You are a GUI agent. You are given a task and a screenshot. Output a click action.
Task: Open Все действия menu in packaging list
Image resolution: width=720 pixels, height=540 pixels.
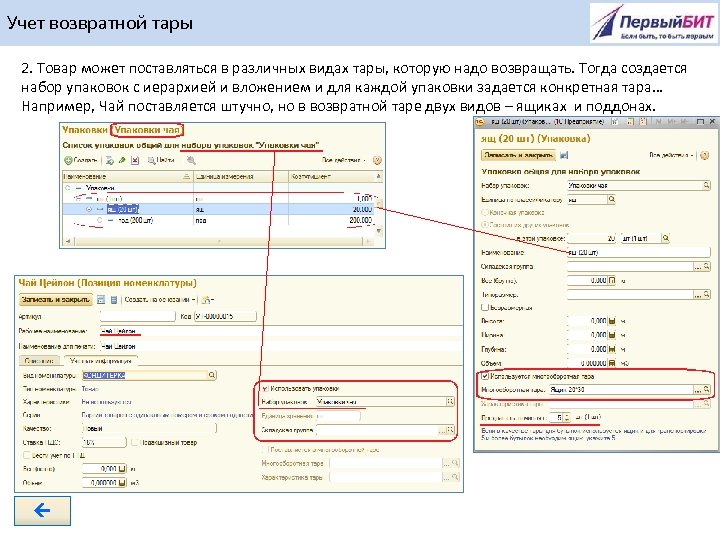click(x=343, y=160)
